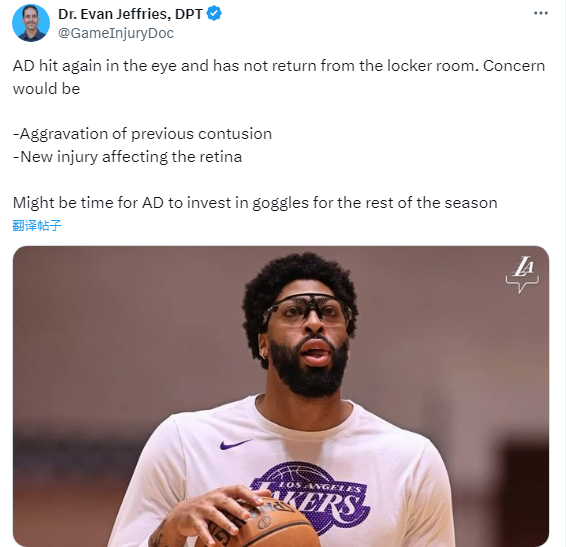Click the blue verified badge icon

pos(214,14)
